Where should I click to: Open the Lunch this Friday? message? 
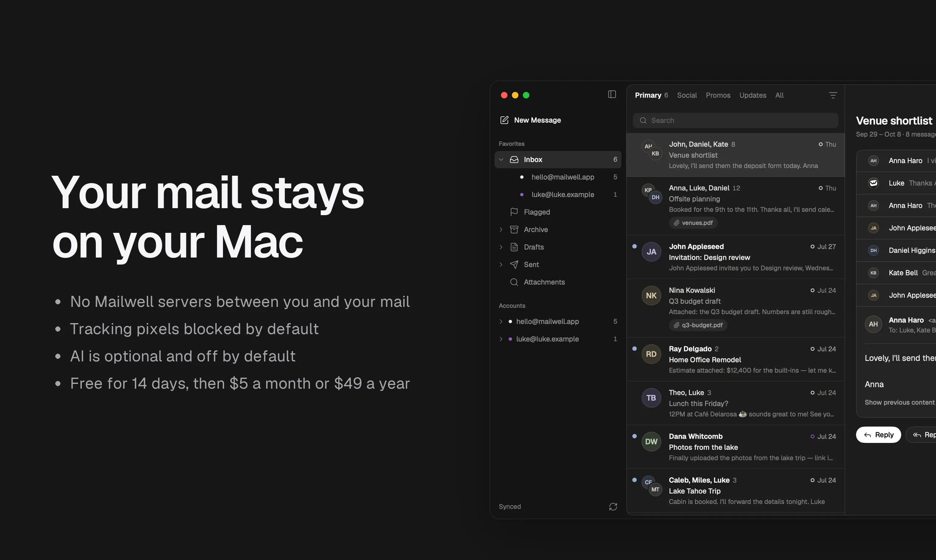(x=736, y=403)
